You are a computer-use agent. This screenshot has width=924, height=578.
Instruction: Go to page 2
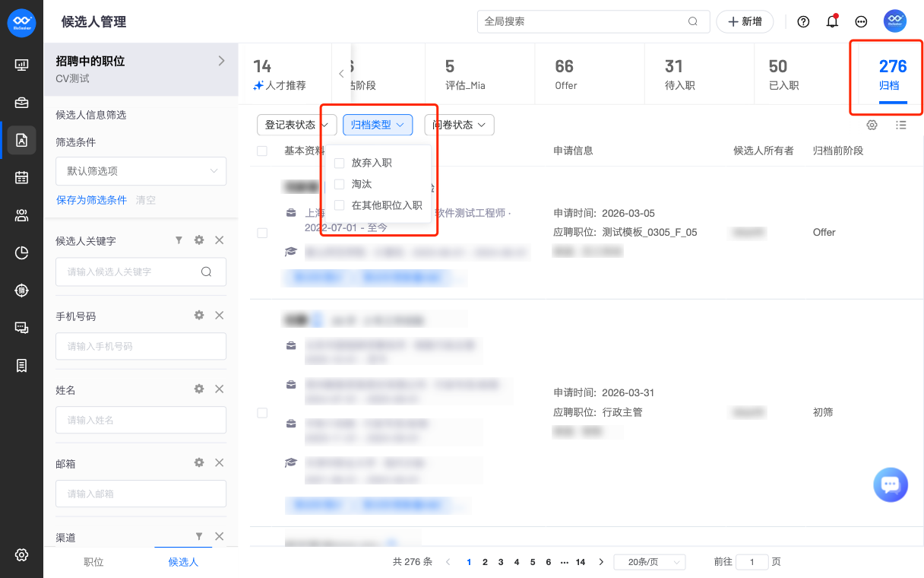[x=485, y=562]
